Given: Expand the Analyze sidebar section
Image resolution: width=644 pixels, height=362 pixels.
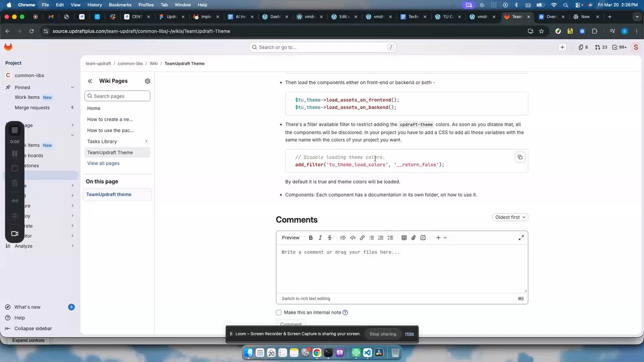Looking at the screenshot, I should [x=72, y=246].
